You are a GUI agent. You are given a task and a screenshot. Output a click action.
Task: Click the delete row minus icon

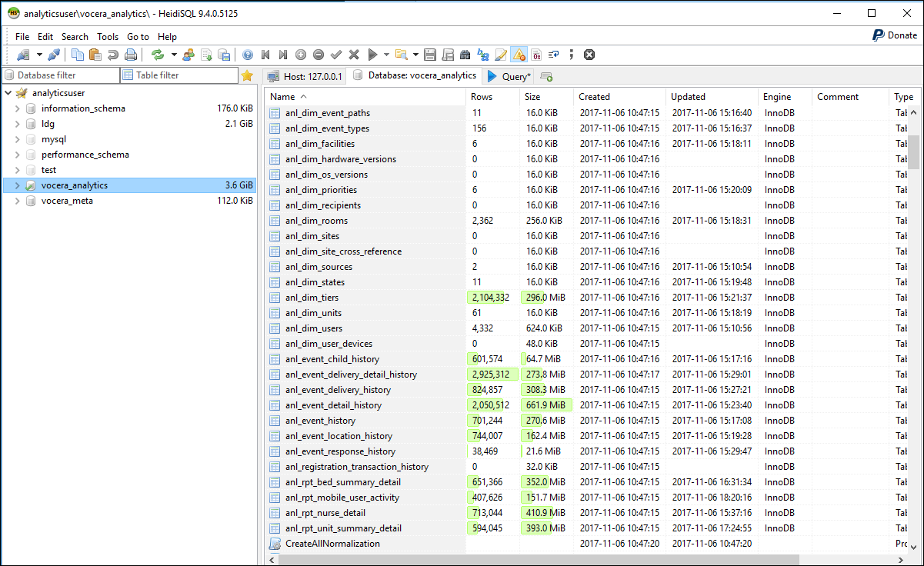(x=319, y=55)
